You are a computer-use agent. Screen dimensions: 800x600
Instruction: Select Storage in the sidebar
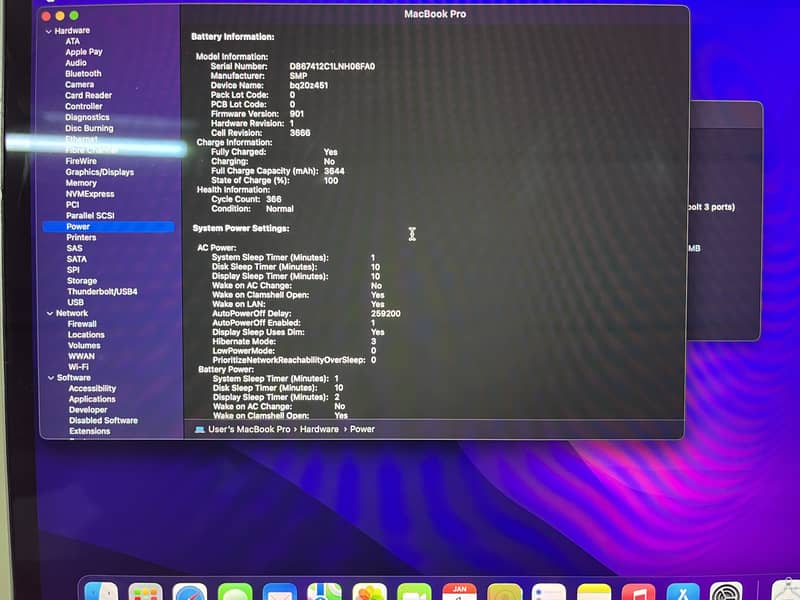click(82, 281)
